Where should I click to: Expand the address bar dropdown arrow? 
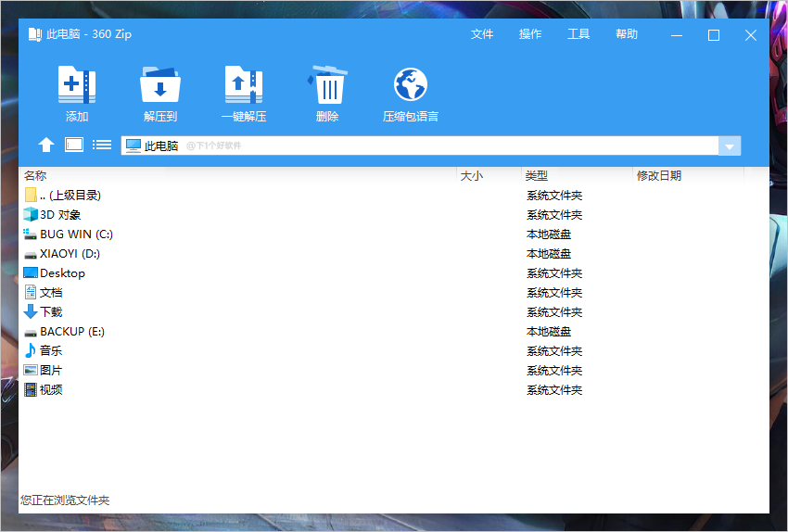click(x=730, y=146)
